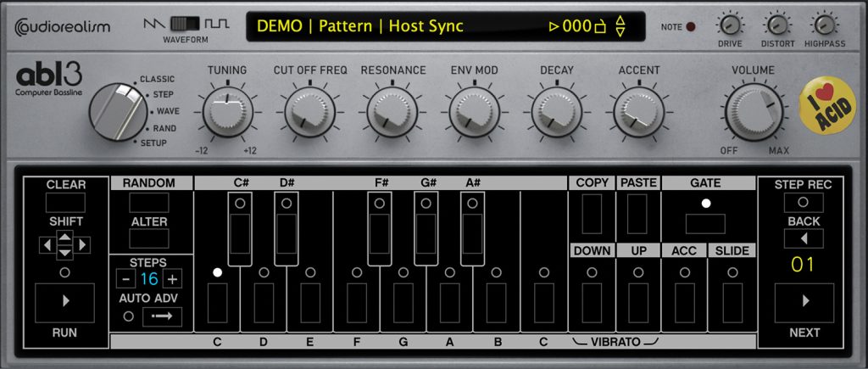Decrease step count with minus button
The height and width of the screenshot is (369, 868).
coord(125,279)
